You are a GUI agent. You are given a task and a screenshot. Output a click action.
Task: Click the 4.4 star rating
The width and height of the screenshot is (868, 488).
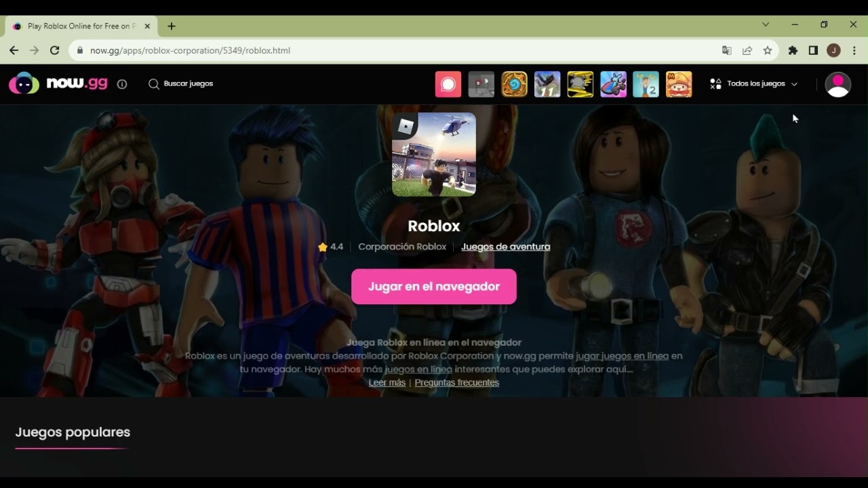click(x=330, y=247)
